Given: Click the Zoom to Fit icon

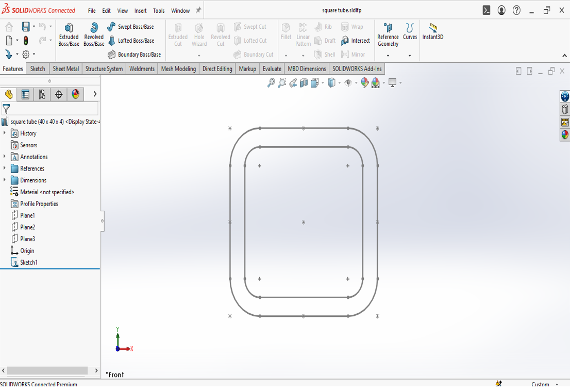Looking at the screenshot, I should [x=271, y=83].
